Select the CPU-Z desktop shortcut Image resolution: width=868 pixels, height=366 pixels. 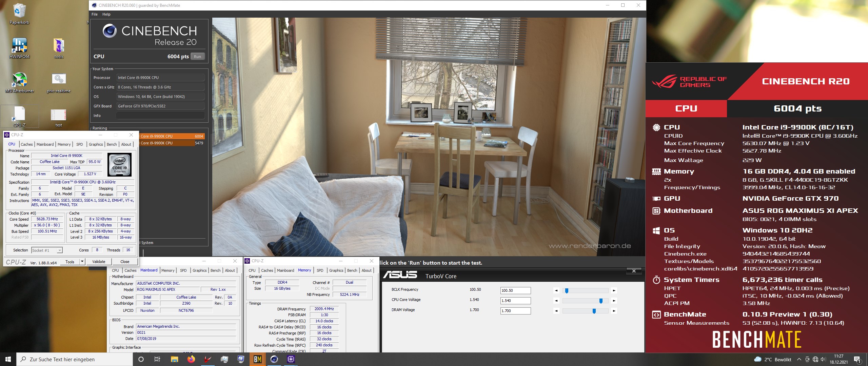(19, 116)
